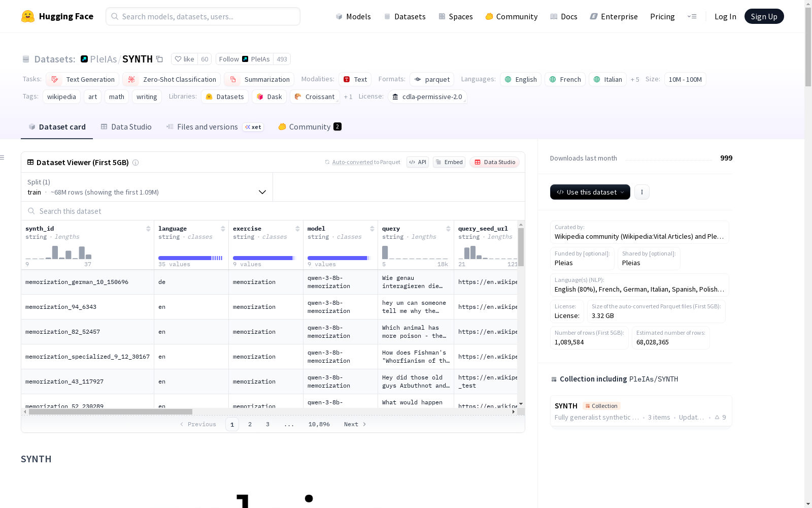Select the 10M - 100M size tag

pyautogui.click(x=685, y=79)
